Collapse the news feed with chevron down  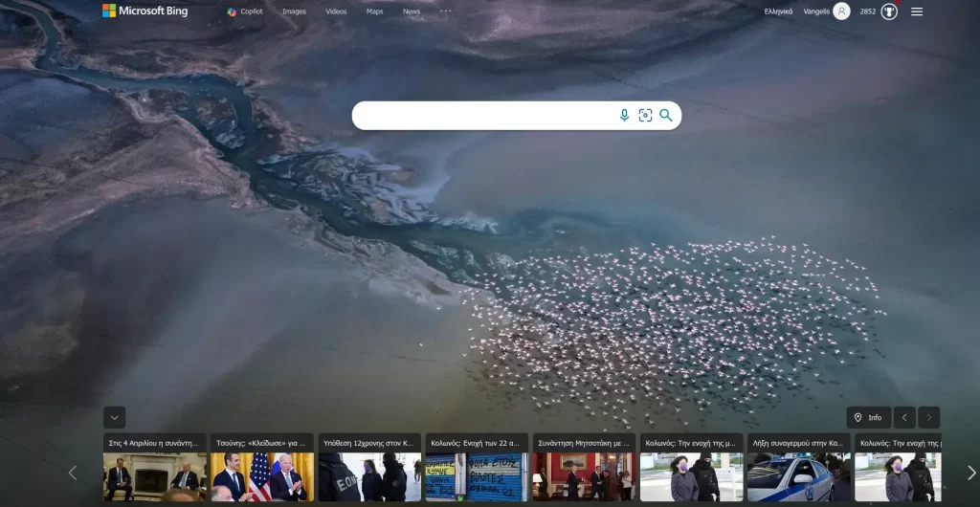pos(115,417)
